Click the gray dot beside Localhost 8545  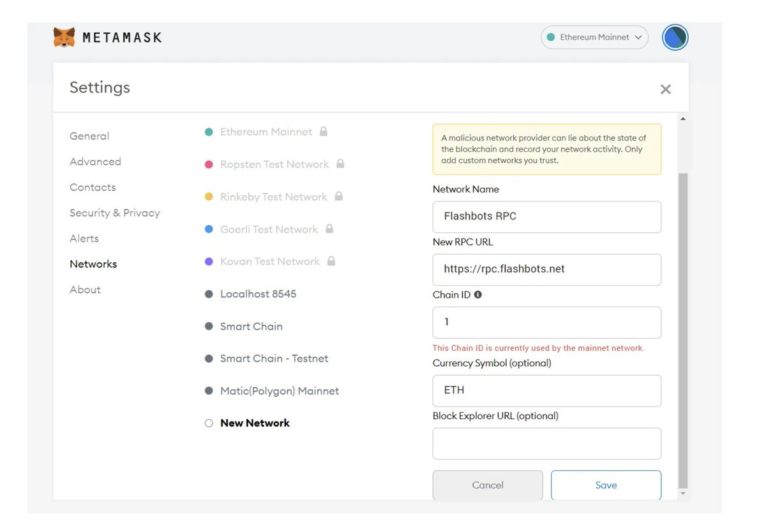[x=209, y=294]
